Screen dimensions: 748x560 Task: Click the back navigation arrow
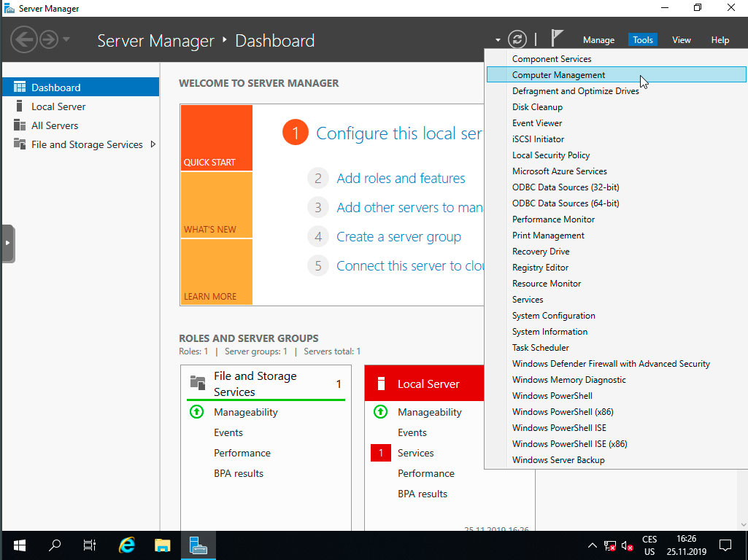(24, 39)
